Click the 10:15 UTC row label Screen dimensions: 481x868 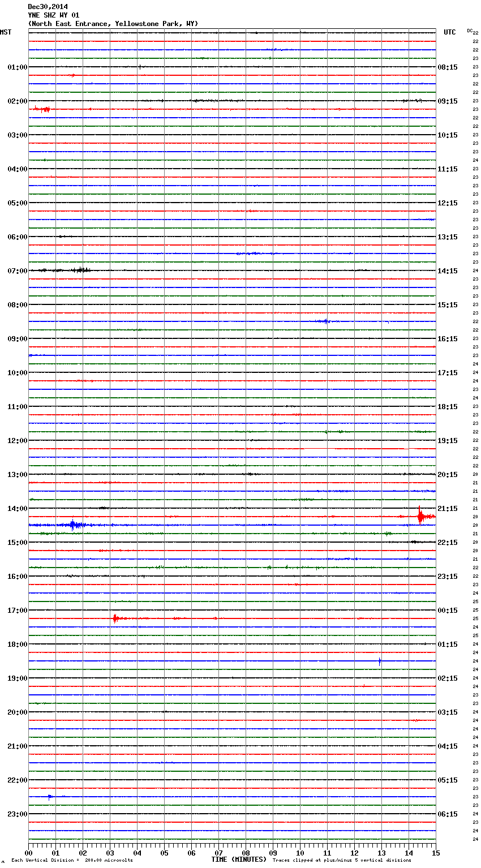pos(448,135)
